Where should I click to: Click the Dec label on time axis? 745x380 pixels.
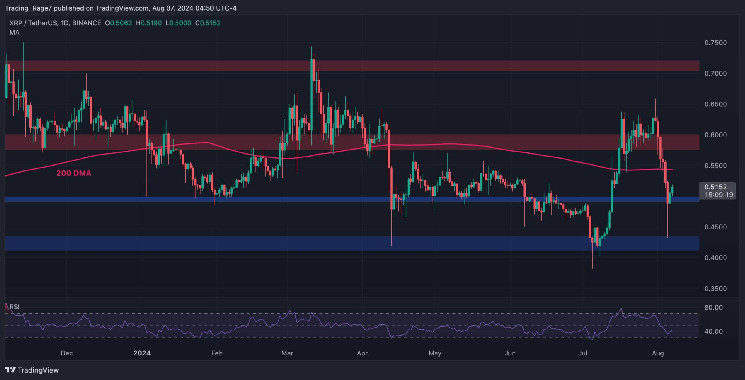[66, 353]
